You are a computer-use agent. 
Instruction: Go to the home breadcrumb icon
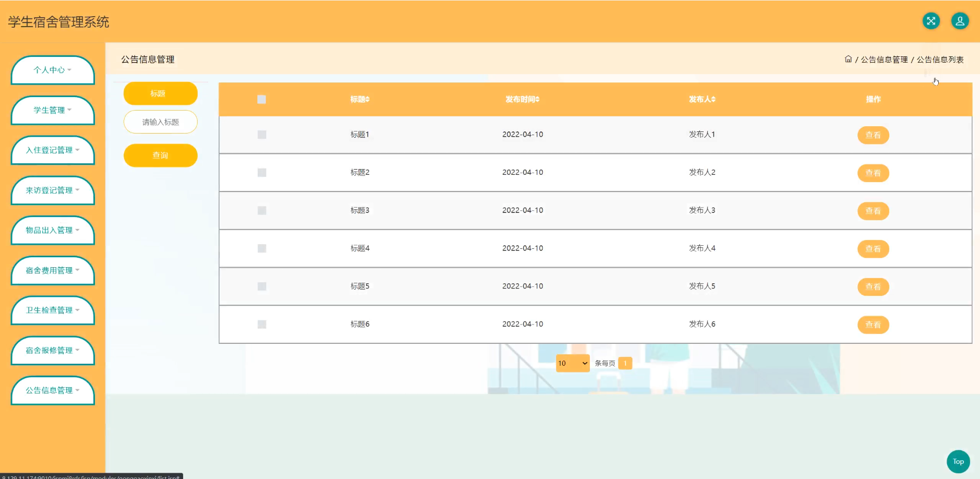click(x=848, y=59)
